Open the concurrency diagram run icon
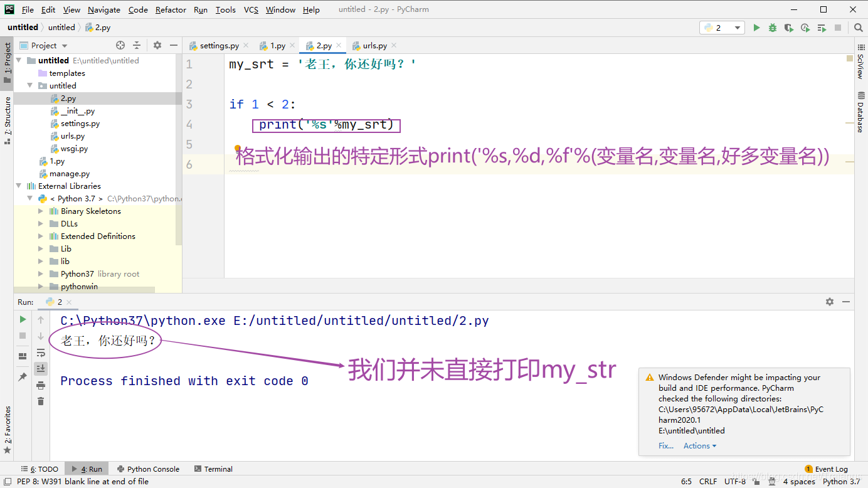Image resolution: width=868 pixels, height=488 pixels. coord(822,28)
